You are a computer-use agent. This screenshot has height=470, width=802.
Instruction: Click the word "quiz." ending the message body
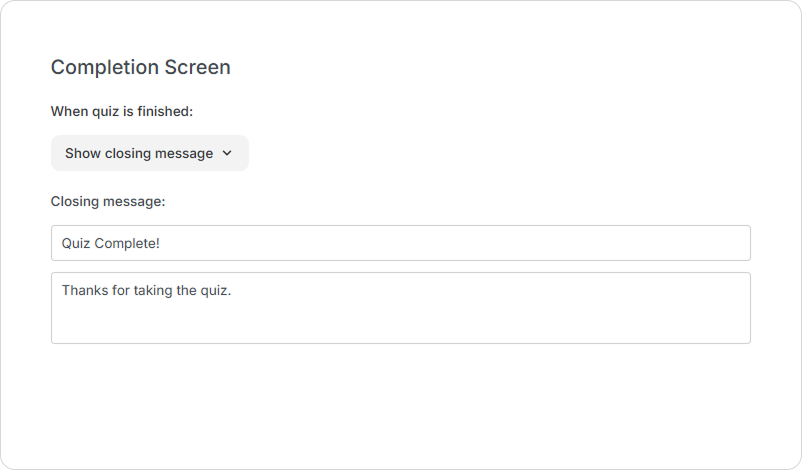[x=214, y=291]
